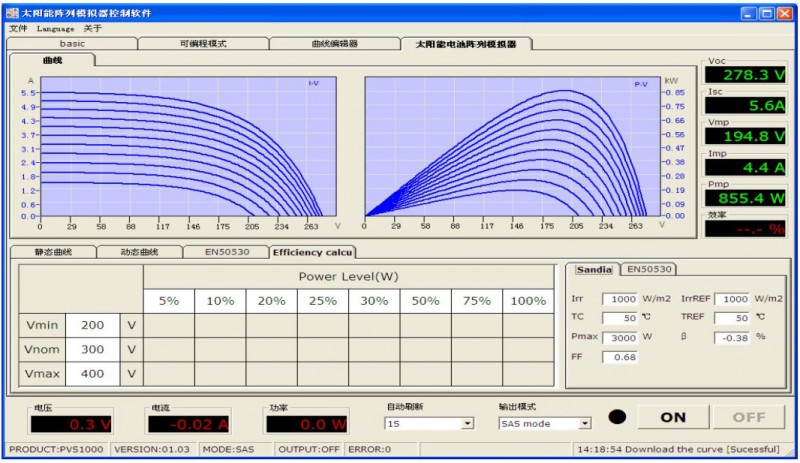The image size is (800, 463).
Task: Switch to the 曲线编辑器 tab
Action: (335, 44)
